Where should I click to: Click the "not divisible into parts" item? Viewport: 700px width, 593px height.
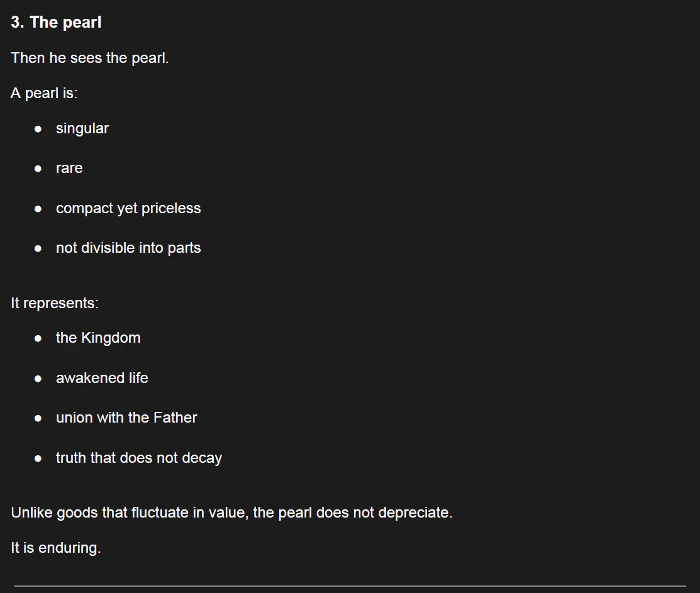[128, 248]
